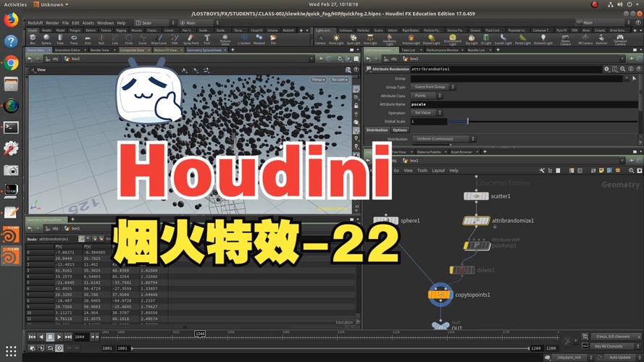Open the Collisions shelf tab
644x362 pixels.
346,30
